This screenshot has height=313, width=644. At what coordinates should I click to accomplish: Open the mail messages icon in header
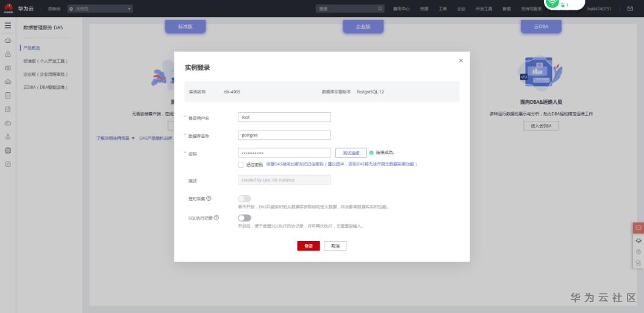(x=630, y=8)
